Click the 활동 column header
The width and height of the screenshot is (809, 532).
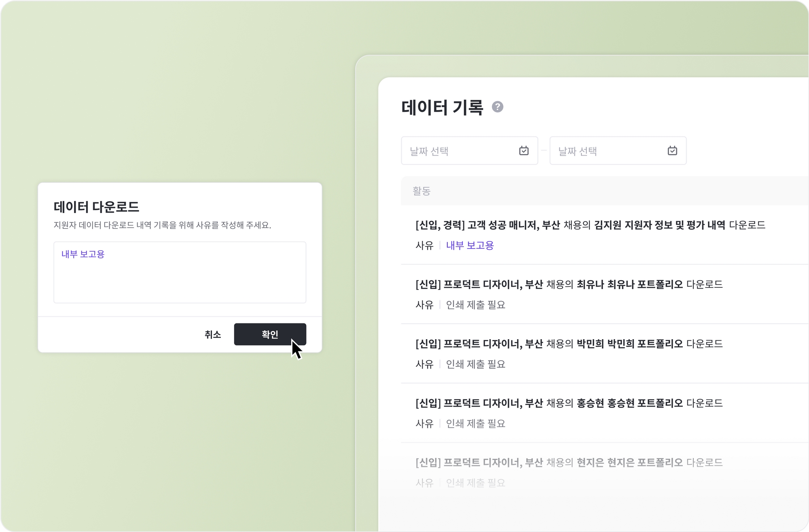(x=421, y=191)
